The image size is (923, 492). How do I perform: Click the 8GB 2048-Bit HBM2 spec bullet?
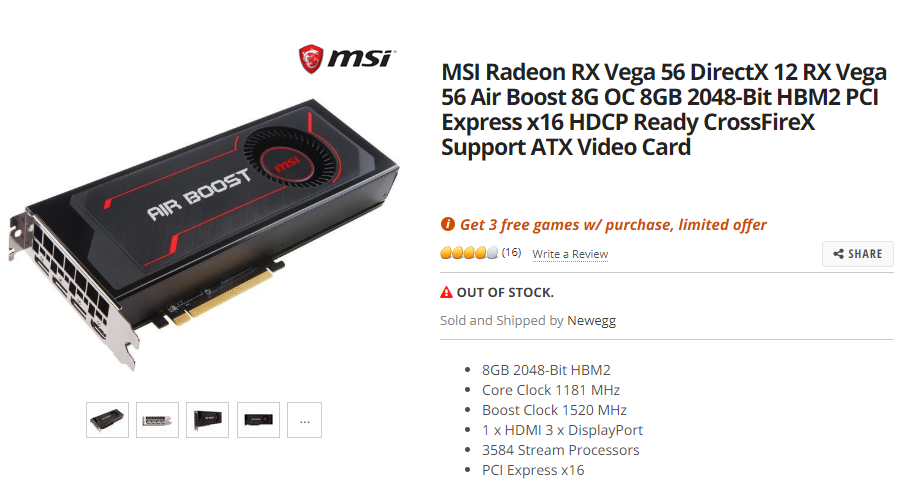click(x=546, y=370)
